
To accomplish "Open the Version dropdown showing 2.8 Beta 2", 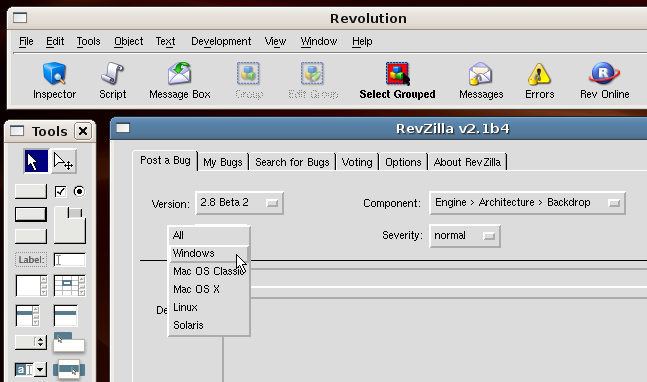I will [x=239, y=203].
